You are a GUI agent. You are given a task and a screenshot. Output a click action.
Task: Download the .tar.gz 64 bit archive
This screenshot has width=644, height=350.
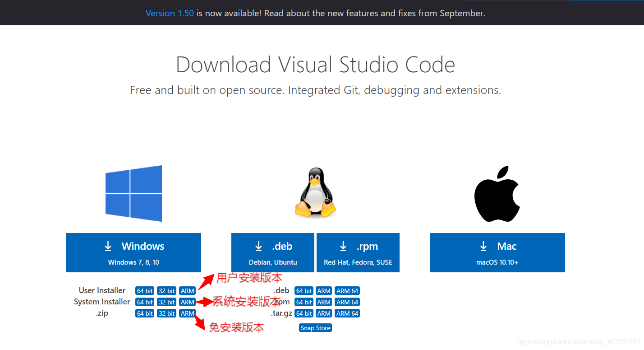pos(304,313)
